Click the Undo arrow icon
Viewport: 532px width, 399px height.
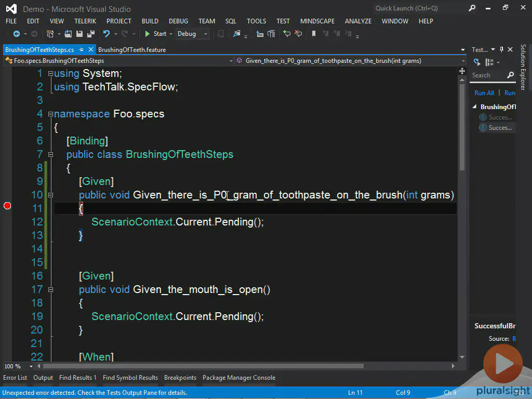point(106,34)
